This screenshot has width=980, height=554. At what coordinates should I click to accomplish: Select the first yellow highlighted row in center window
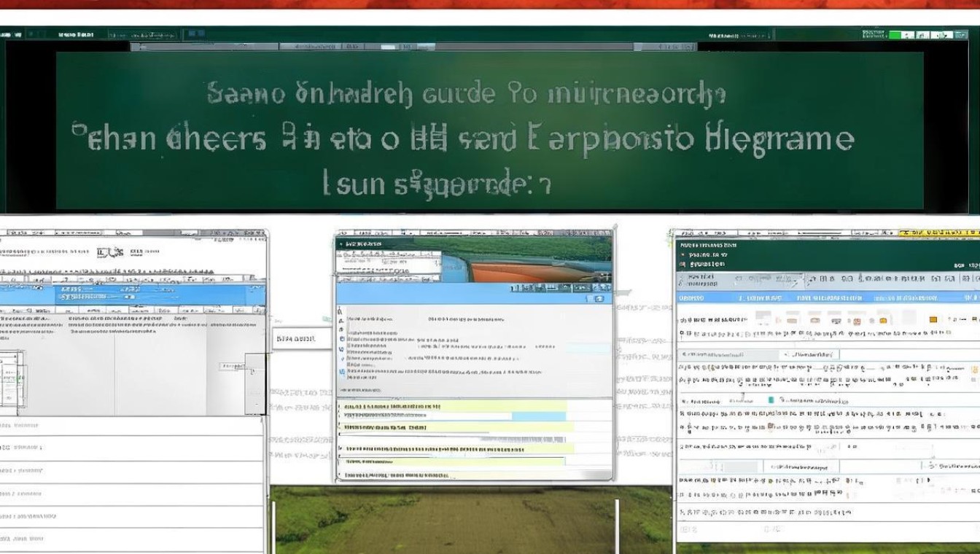452,405
